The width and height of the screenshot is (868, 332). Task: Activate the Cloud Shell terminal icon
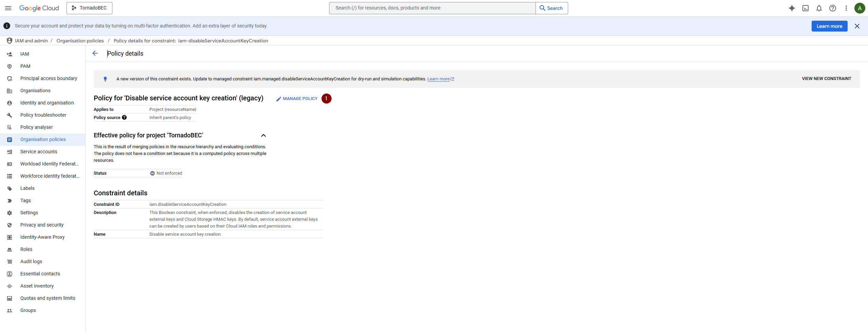805,8
